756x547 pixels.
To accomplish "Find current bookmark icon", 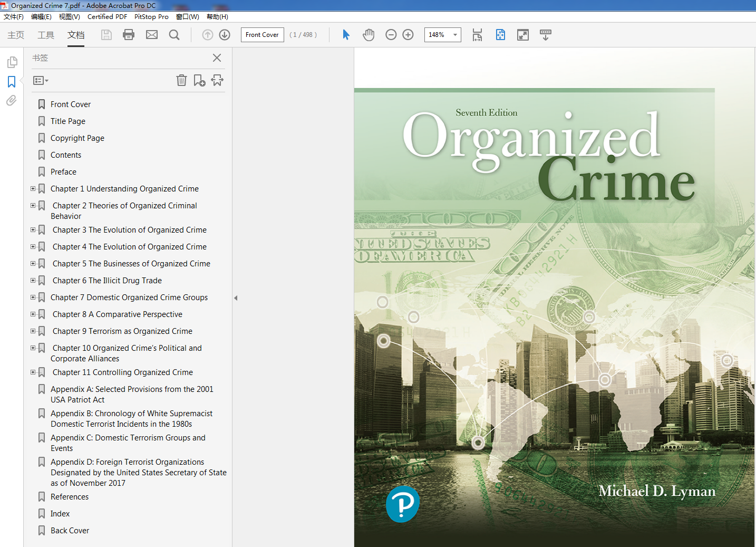I will (217, 80).
